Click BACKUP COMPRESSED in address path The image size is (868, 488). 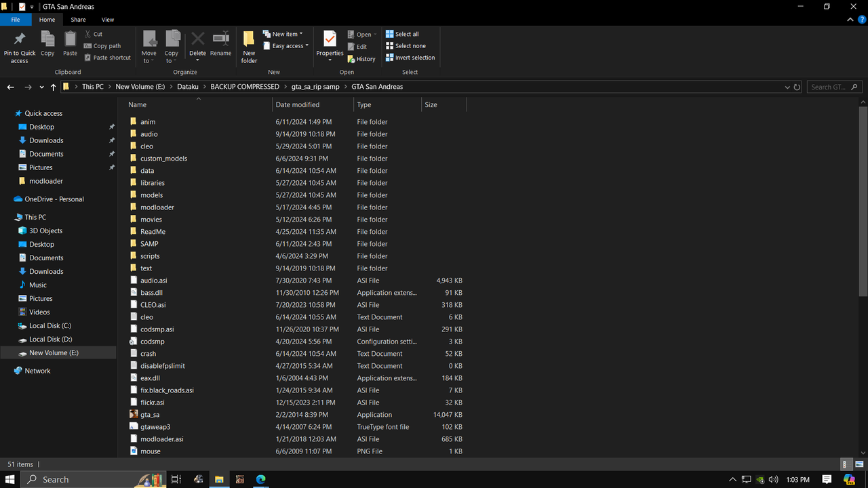click(245, 87)
